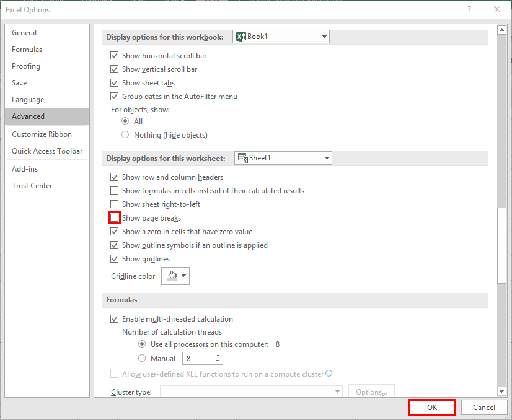Select the Advanced category
This screenshot has width=512, height=420.
(x=47, y=116)
